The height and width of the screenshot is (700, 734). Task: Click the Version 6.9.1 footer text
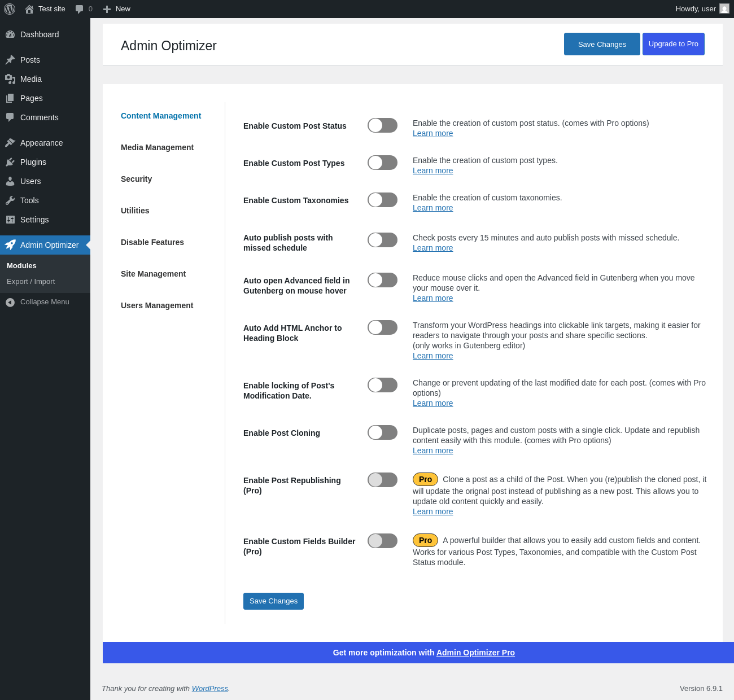tap(701, 689)
